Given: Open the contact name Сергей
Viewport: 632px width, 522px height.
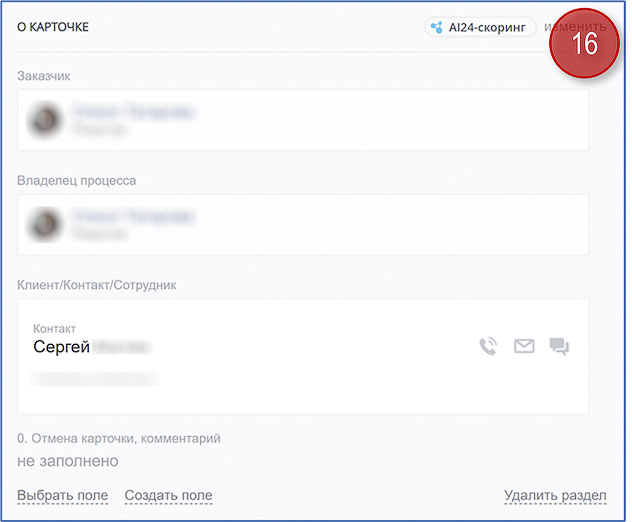Looking at the screenshot, I should pos(61,347).
